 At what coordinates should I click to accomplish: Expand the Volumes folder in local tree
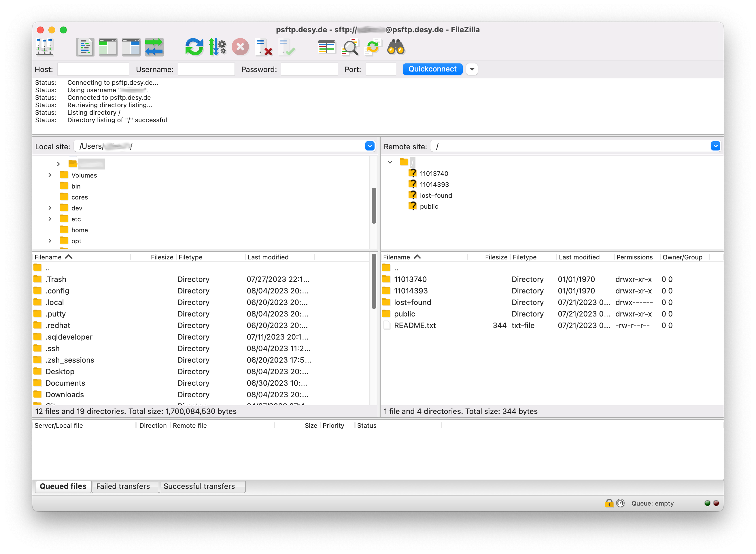(x=50, y=175)
